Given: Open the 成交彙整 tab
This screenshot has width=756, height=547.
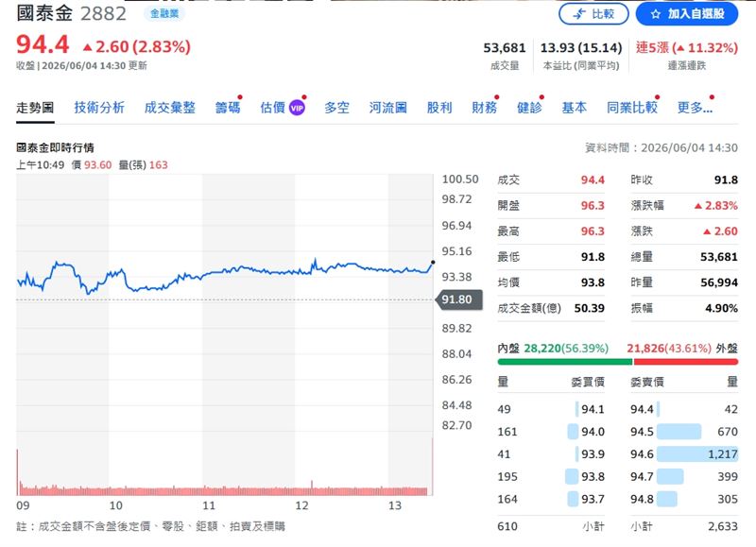Looking at the screenshot, I should pos(170,108).
